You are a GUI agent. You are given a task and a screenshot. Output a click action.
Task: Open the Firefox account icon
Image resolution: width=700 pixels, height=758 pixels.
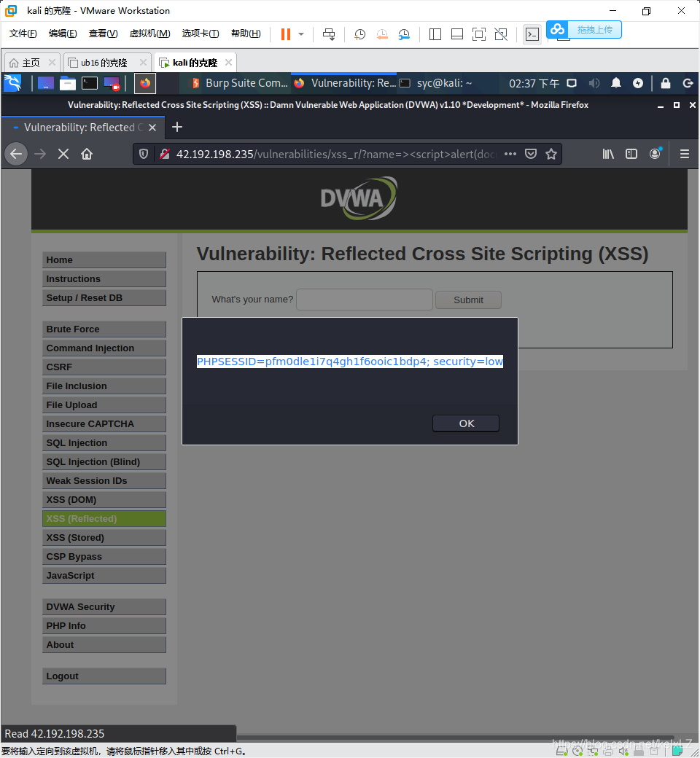click(655, 154)
